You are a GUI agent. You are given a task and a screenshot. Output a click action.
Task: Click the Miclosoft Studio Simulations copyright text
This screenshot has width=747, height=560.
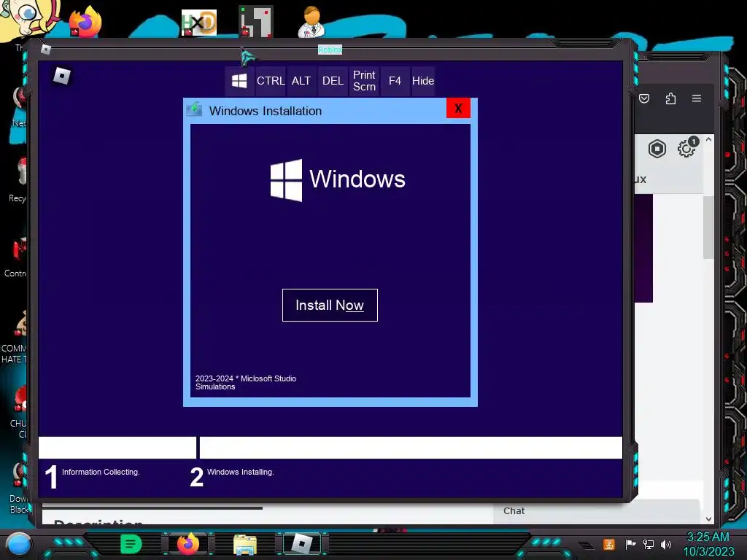coord(246,382)
